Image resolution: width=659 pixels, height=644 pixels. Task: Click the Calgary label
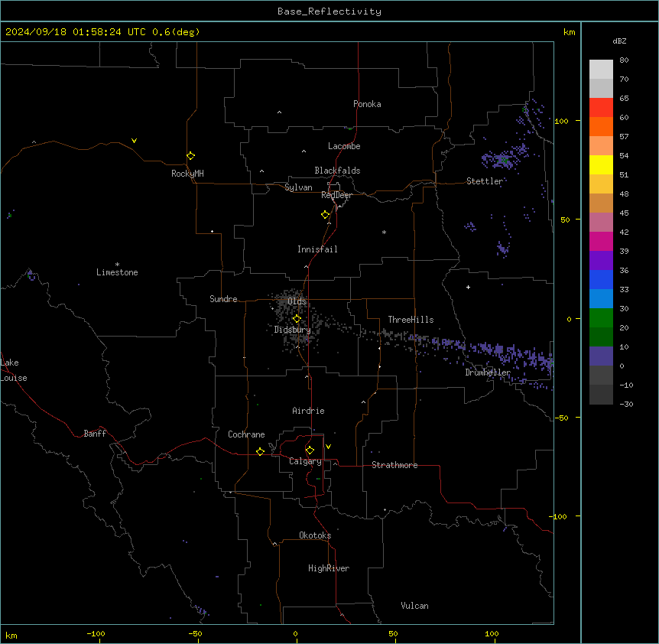305,461
